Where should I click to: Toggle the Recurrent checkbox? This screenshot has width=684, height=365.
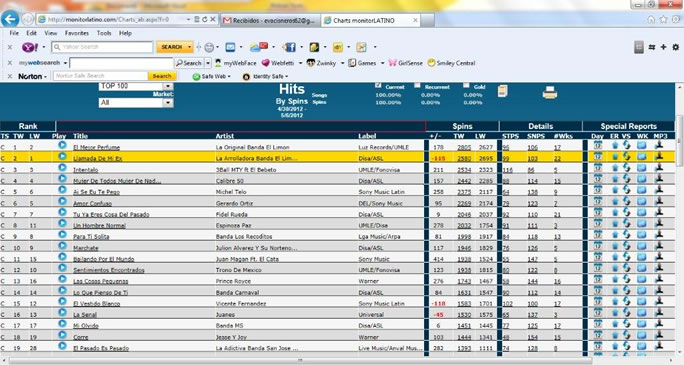[417, 85]
